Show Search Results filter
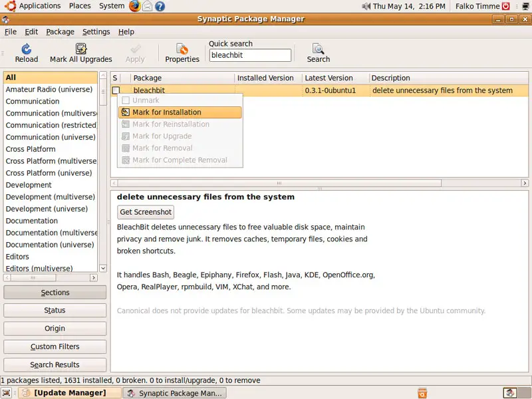Viewport: 532px width, 399px height. click(55, 364)
